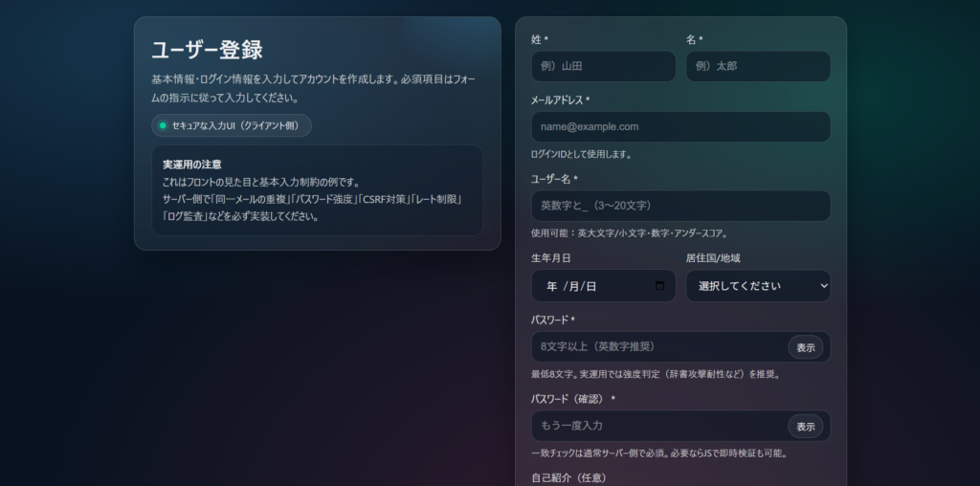Click the もう一度入力 confirm password field

pos(657,426)
